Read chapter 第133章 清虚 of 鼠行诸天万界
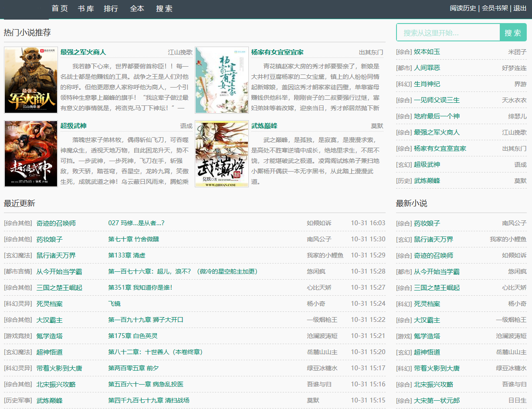The image size is (532, 409). click(x=128, y=255)
